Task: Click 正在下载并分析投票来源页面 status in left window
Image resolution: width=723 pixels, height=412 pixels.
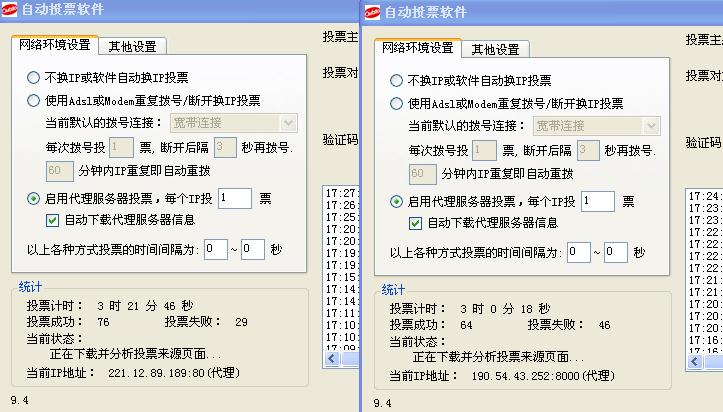Action: tap(136, 354)
